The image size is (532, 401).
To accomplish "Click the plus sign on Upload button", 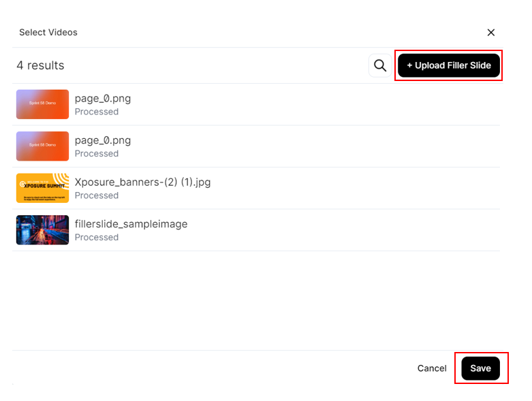I will (x=409, y=65).
